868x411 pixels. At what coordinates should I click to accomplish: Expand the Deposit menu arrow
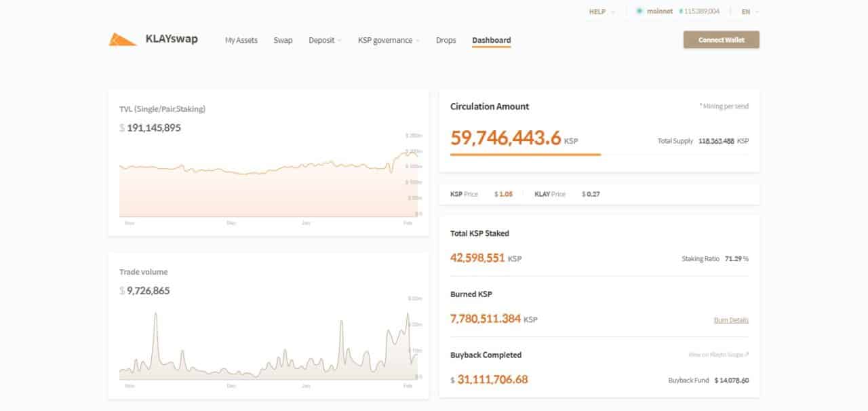point(339,41)
